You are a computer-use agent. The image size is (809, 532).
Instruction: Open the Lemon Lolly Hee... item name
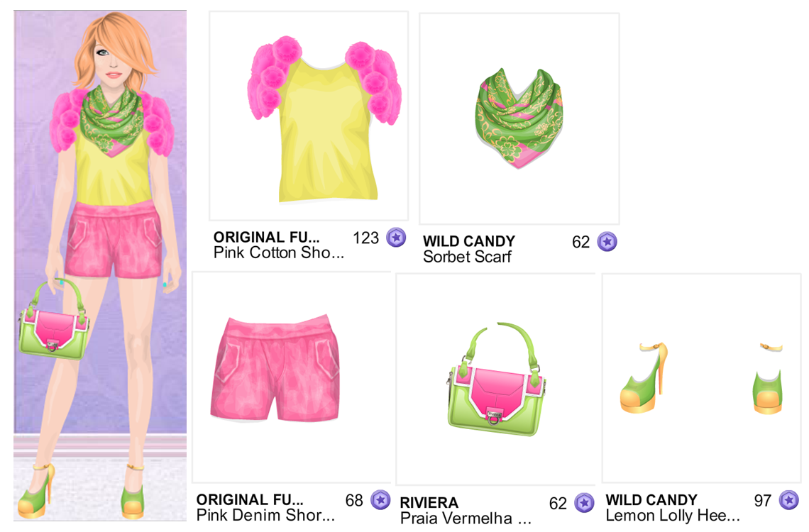click(673, 515)
